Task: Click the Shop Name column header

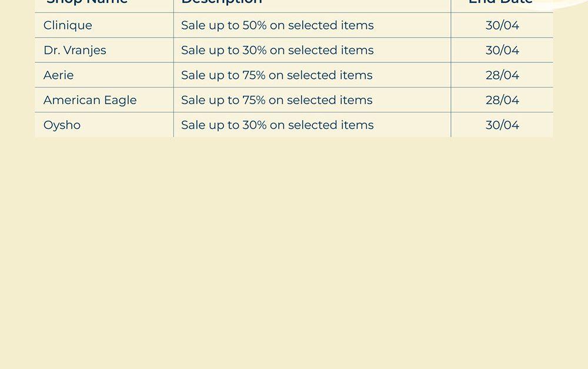Action: pyautogui.click(x=87, y=2)
